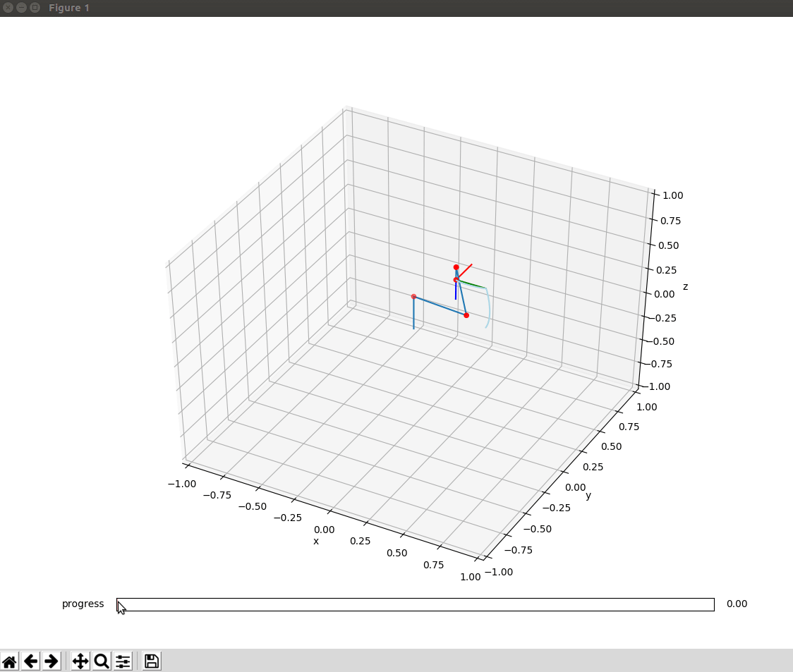Minimize the Figure 1 window
The image size is (793, 672).
(x=21, y=8)
